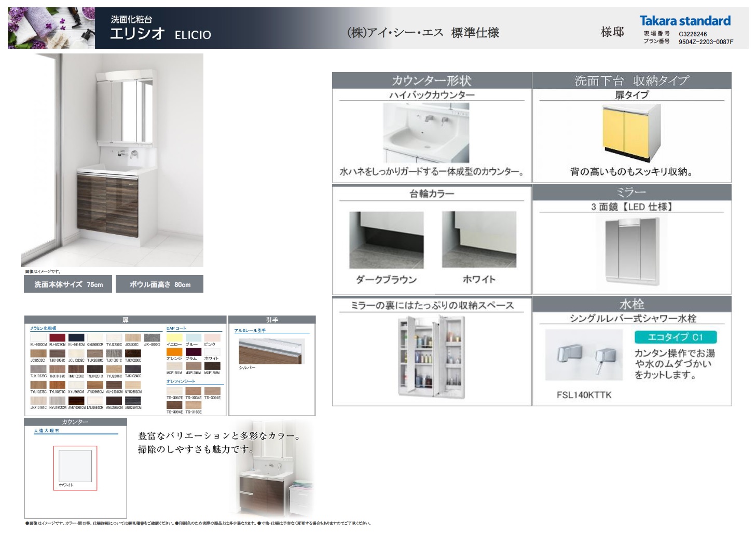756x534 pixels.
Task: Select the TJK10051C striped gray swatch
Action: pos(114,353)
